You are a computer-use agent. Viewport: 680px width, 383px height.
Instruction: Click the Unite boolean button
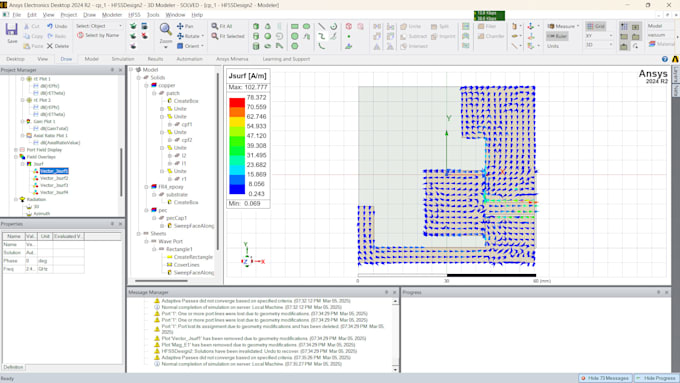coord(411,26)
